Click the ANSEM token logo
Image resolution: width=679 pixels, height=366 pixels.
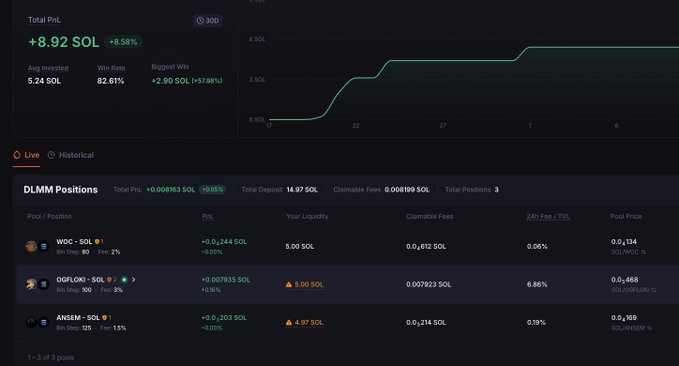[31, 323]
